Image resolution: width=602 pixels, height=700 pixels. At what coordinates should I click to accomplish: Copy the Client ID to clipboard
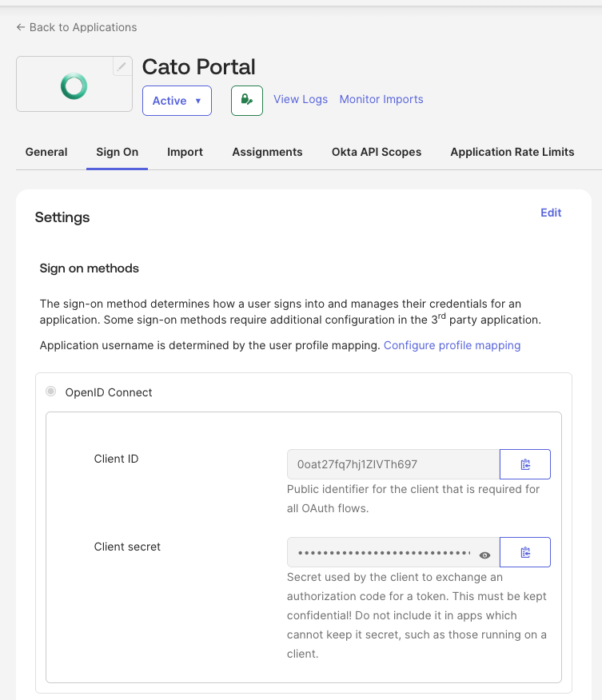tap(525, 463)
